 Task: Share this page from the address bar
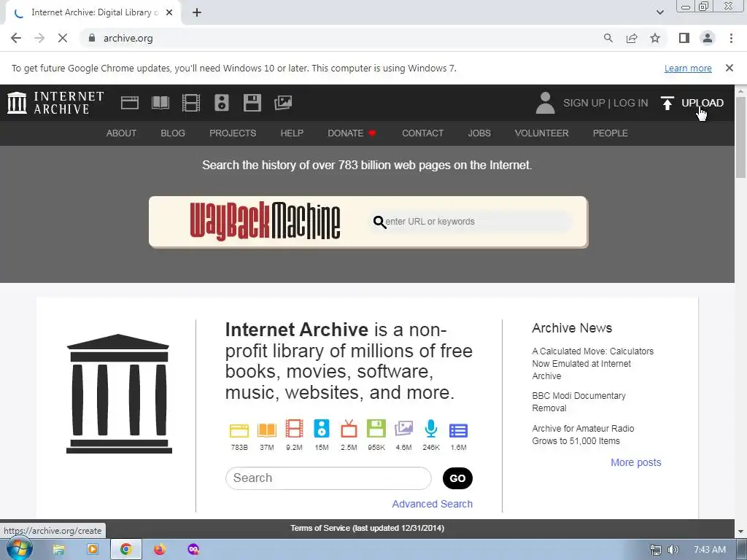632,38
